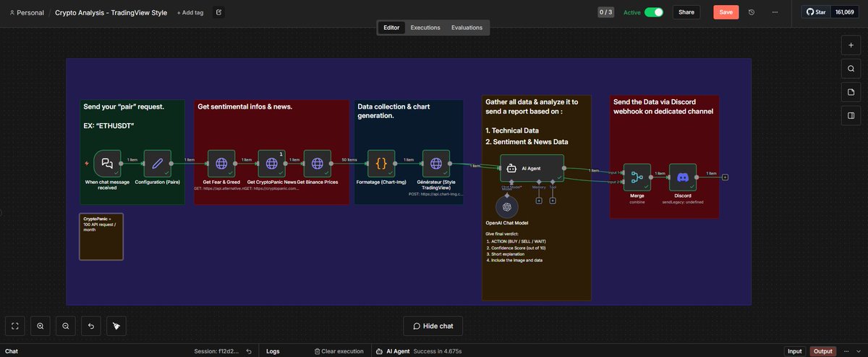868x357 pixels.
Task: Click the 0 / 3 executions counter
Action: 605,12
